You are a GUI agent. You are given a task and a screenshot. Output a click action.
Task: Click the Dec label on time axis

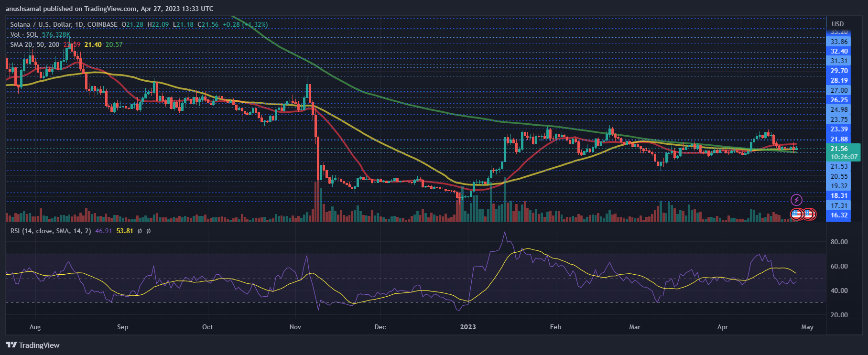point(380,327)
